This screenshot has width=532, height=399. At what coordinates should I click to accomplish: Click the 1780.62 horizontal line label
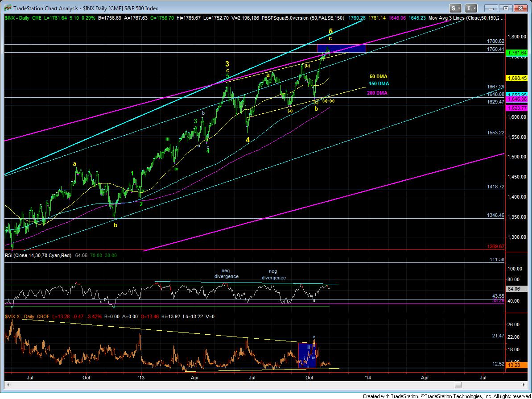point(496,41)
